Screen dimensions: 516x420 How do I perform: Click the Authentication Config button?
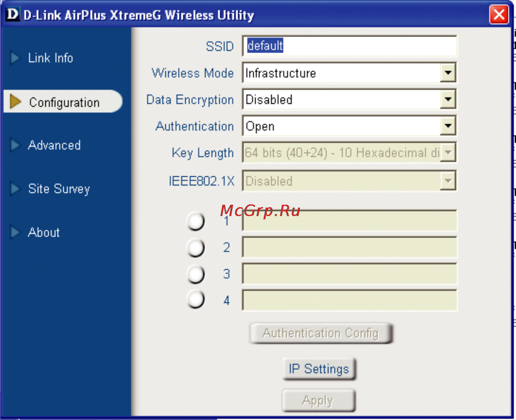pos(321,333)
